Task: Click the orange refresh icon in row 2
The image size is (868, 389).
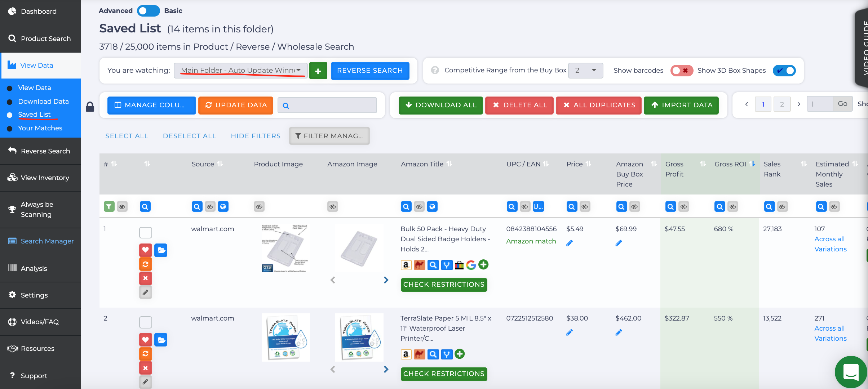Action: point(145,354)
